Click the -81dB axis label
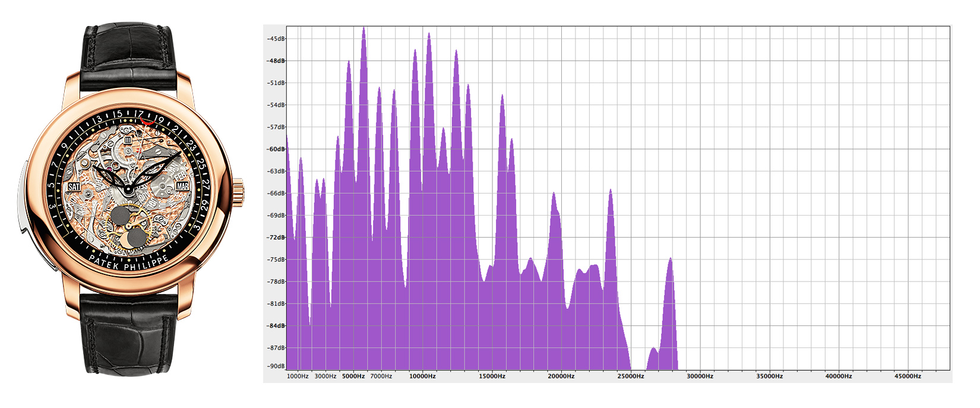980x408 pixels. pyautogui.click(x=276, y=303)
